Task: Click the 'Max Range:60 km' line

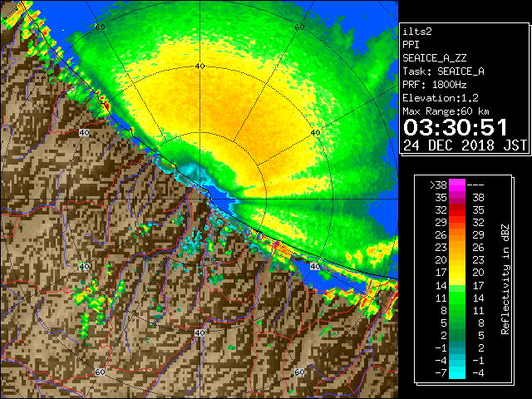Action: tap(446, 111)
